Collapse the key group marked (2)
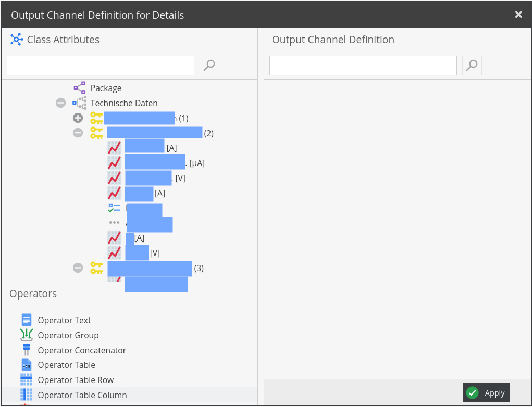The image size is (532, 407). coord(78,133)
